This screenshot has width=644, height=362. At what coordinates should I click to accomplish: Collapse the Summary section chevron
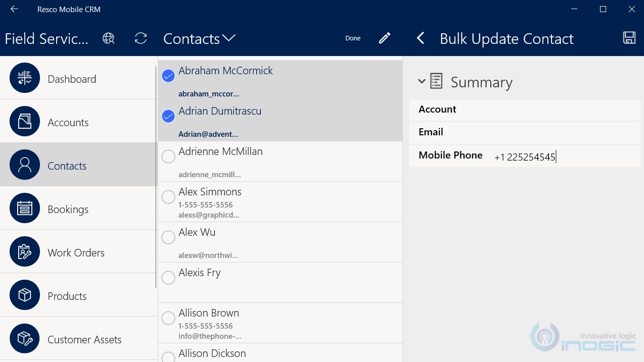[x=422, y=81]
